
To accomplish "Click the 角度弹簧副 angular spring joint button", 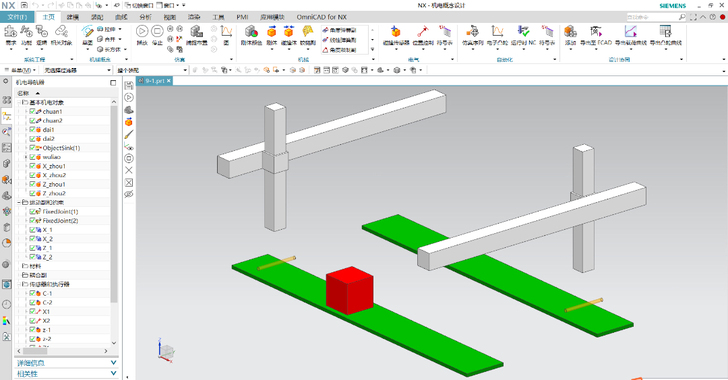I will click(x=339, y=30).
